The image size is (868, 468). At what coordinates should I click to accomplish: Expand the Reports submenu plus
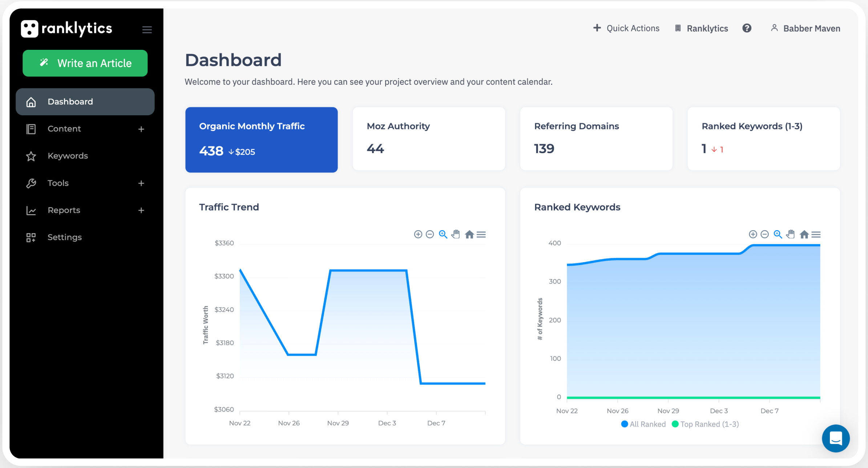[x=141, y=210]
